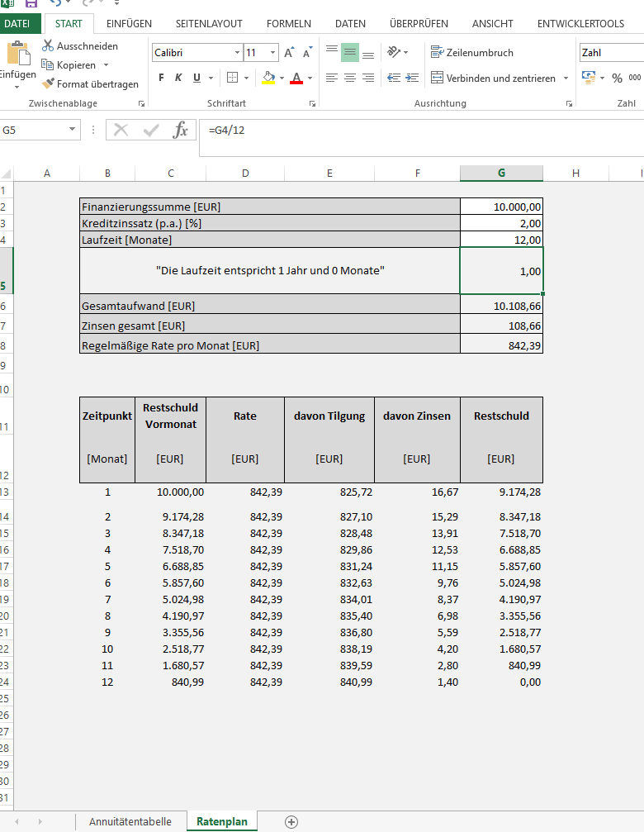Click the insert function fx icon

(x=180, y=130)
